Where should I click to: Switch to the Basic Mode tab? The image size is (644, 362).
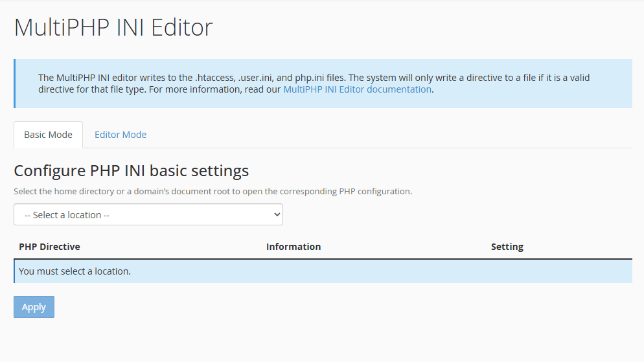(48, 135)
